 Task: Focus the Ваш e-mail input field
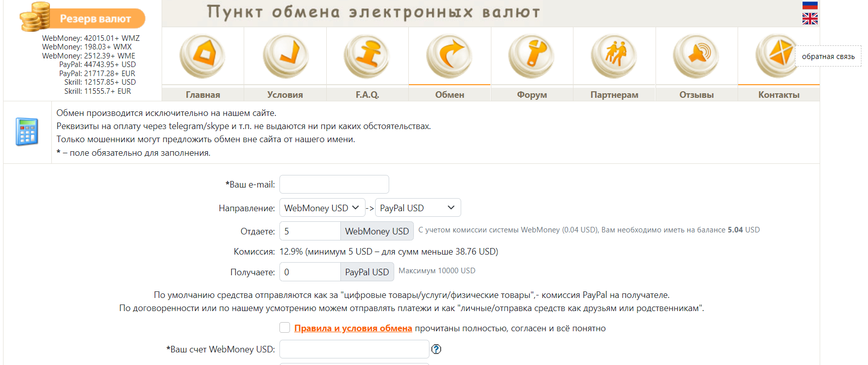click(x=334, y=184)
